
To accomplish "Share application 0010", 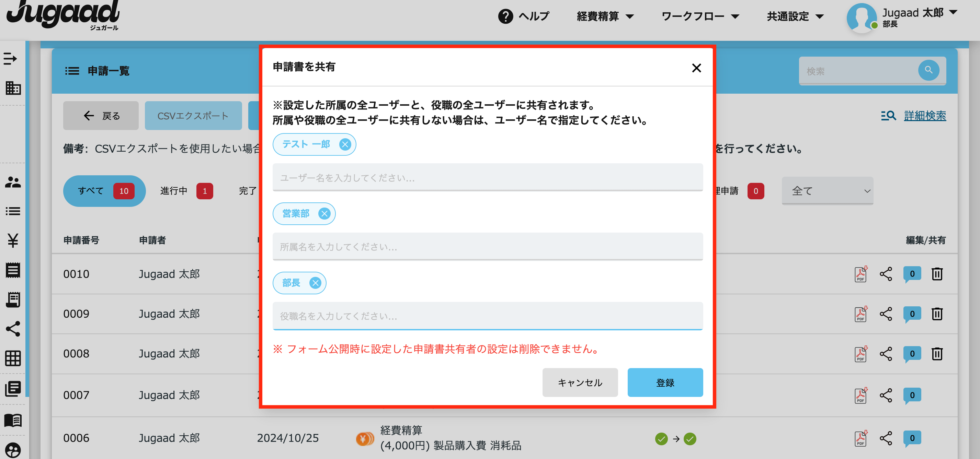I will pos(886,273).
